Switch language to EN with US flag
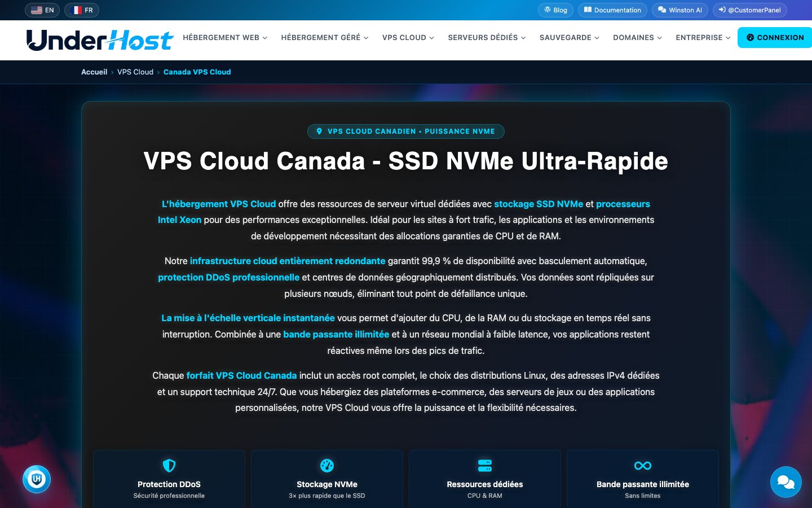 pos(42,10)
